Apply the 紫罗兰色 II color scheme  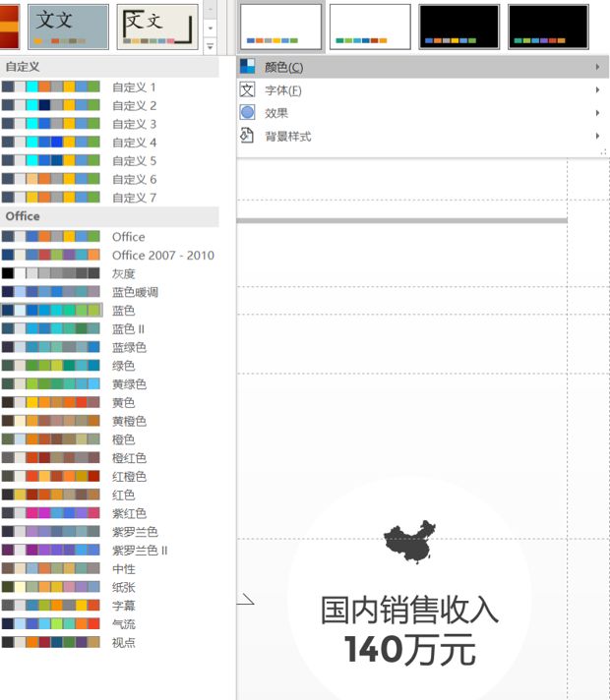coord(109,550)
